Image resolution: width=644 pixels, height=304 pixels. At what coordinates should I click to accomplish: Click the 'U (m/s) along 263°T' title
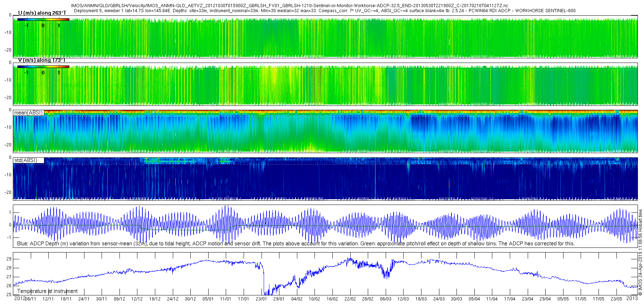pyautogui.click(x=42, y=13)
